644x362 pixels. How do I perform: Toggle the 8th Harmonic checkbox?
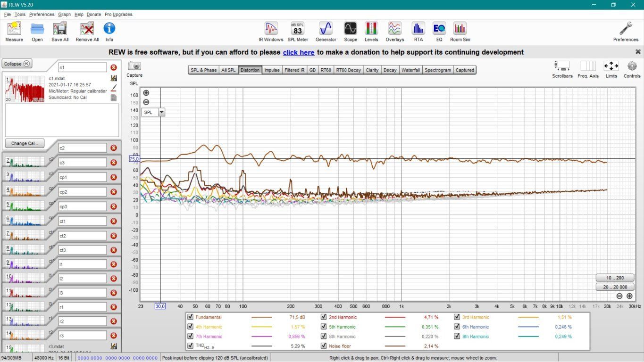(324, 337)
